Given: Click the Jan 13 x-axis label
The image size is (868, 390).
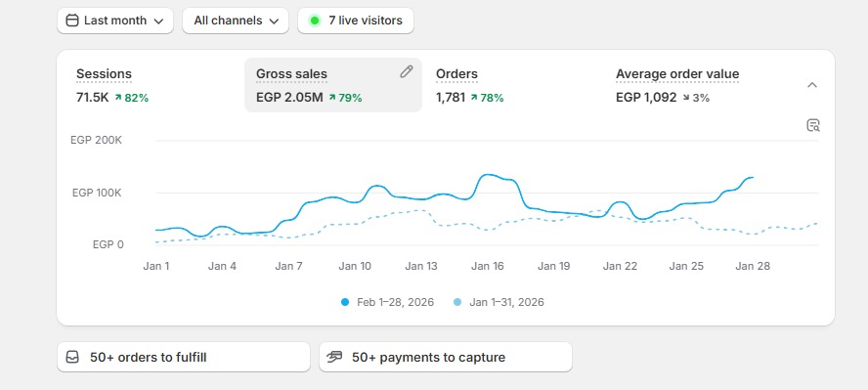Looking at the screenshot, I should click(x=421, y=266).
